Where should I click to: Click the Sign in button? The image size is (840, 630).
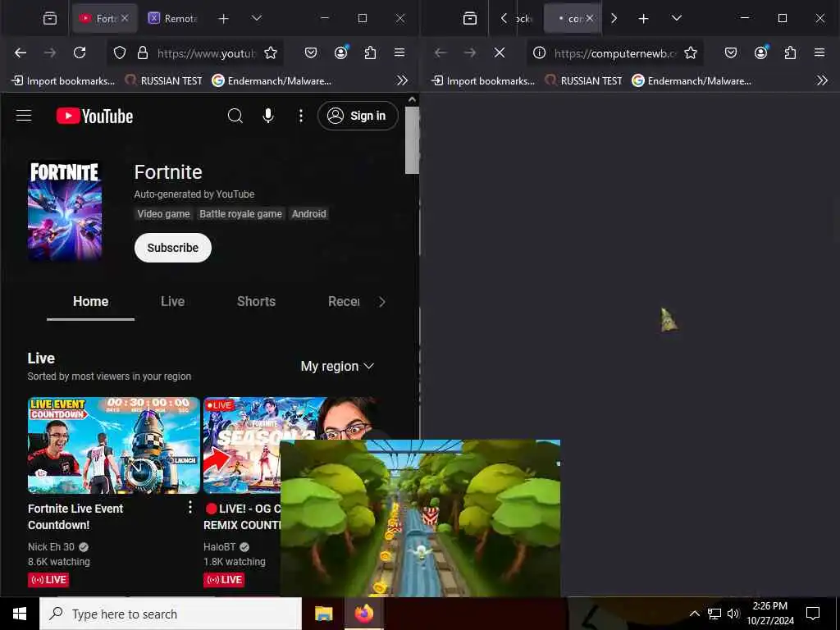click(x=358, y=116)
